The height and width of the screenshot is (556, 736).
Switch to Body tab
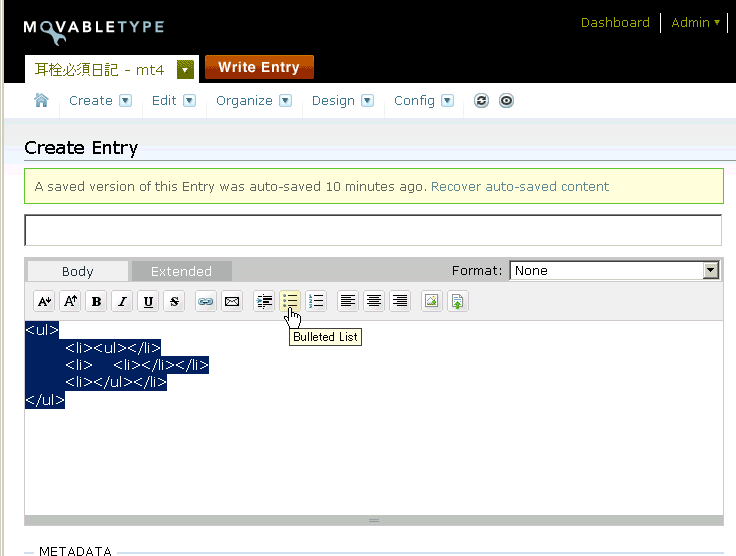click(78, 271)
